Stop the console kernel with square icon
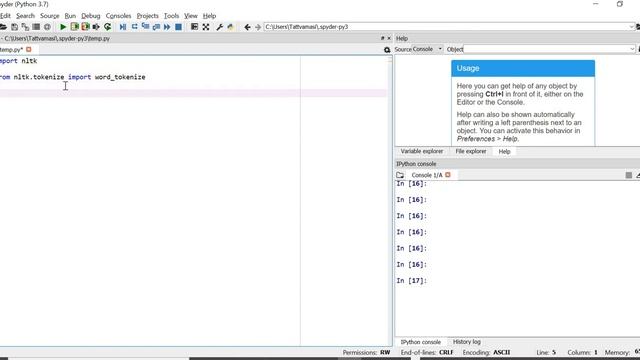The width and height of the screenshot is (640, 360). coord(629,175)
